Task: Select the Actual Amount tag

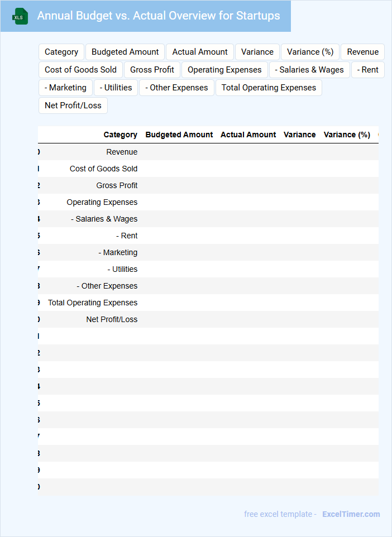Action: click(200, 52)
